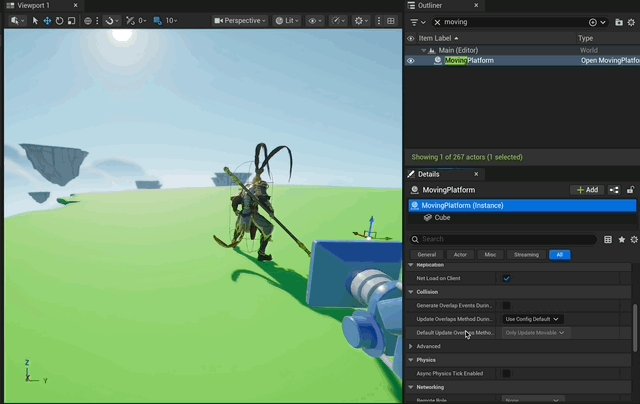640x404 pixels.
Task: Open the Outliner settings gear
Action: point(631,22)
